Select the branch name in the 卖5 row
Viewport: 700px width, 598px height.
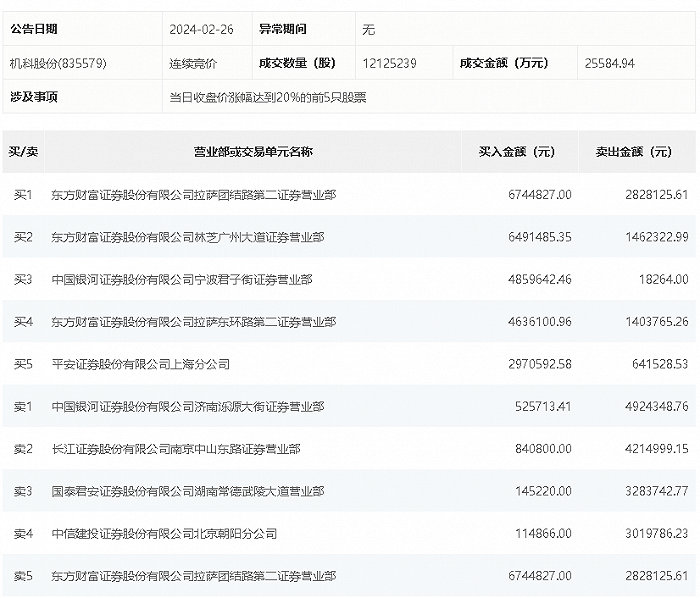(194, 576)
